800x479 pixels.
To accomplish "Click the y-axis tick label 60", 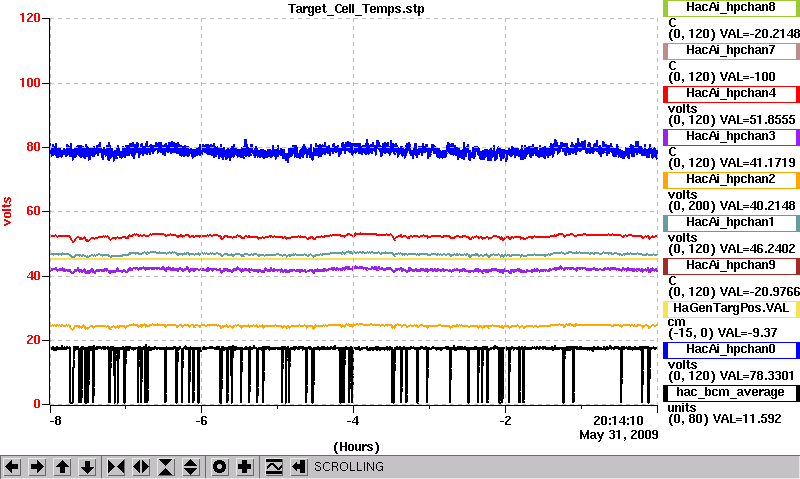I will pyautogui.click(x=33, y=211).
